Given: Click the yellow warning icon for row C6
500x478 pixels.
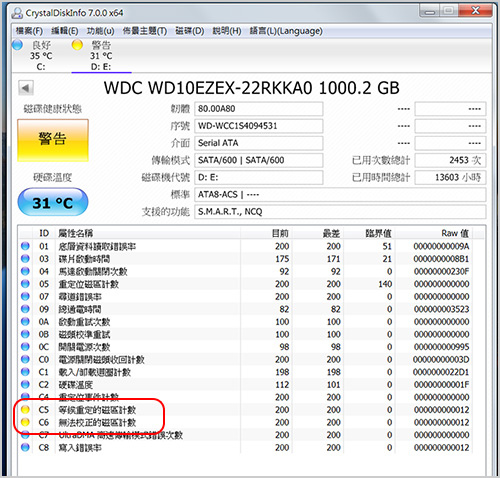Looking at the screenshot, I should click(25, 422).
